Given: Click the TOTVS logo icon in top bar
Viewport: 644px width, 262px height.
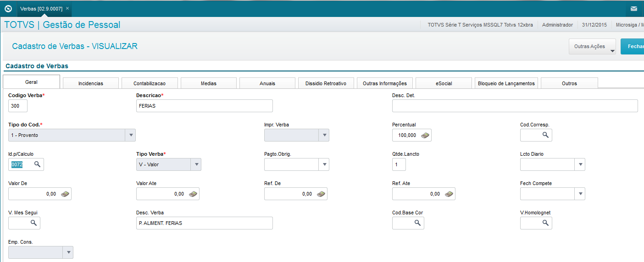Looking at the screenshot, I should pos(8,9).
